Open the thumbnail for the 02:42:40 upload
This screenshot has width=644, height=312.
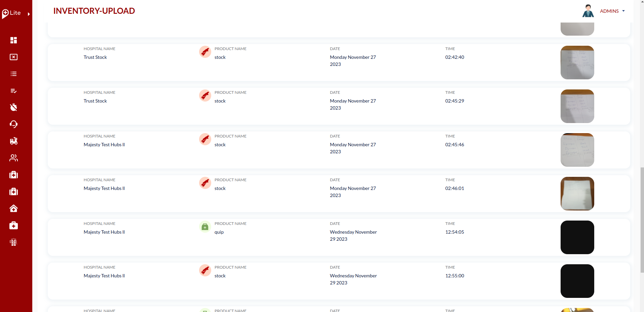click(577, 63)
